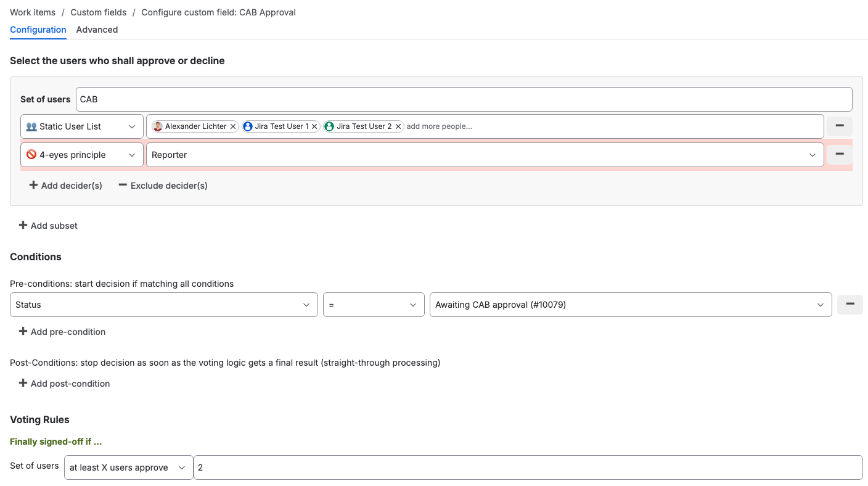Click the 'Finally signed-off if ...' text

(x=56, y=442)
